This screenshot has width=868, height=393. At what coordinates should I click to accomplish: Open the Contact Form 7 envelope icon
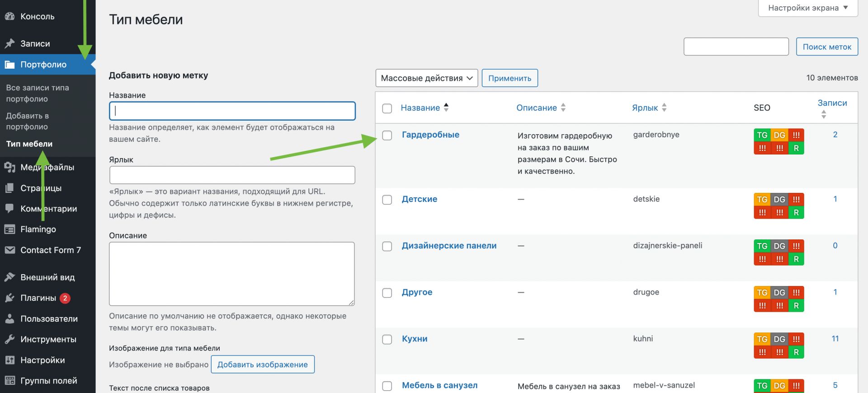click(9, 250)
